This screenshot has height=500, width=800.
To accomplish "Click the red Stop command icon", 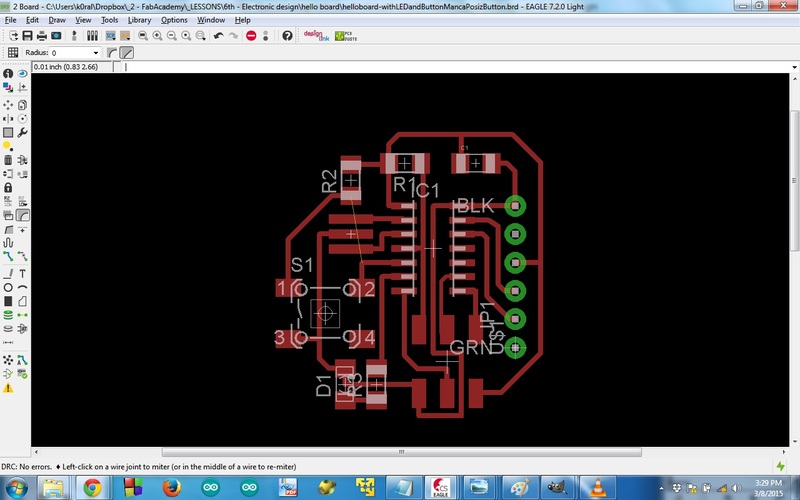I will pos(251,36).
